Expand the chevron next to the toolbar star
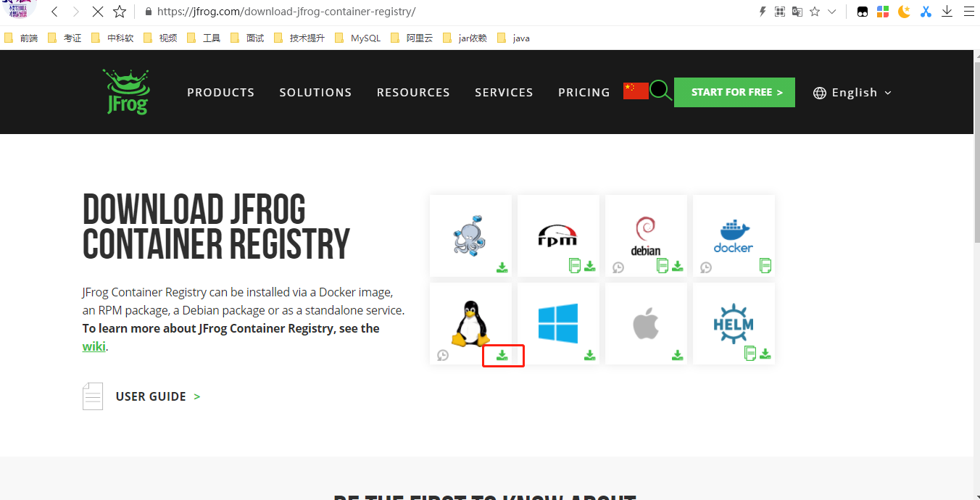Screen dimensions: 980x500 [832, 12]
